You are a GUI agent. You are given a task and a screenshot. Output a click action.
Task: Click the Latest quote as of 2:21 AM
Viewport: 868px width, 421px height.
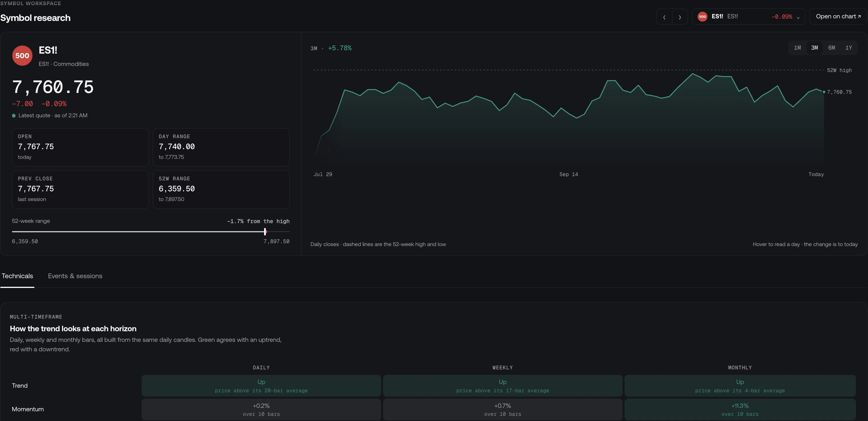pos(50,115)
